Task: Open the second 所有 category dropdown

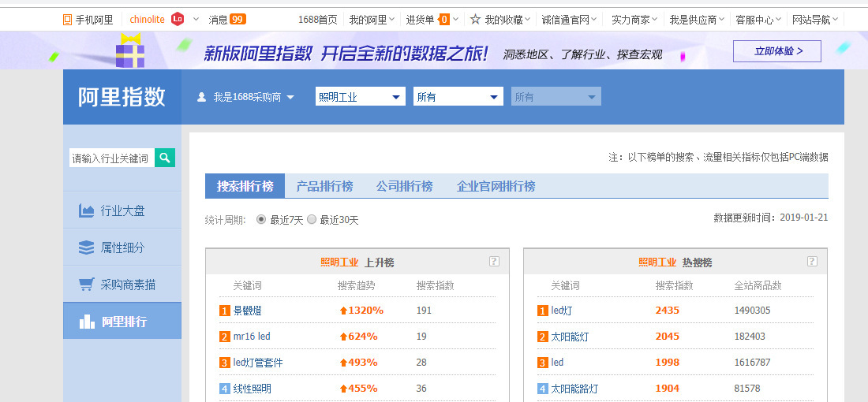Action: pyautogui.click(x=458, y=97)
